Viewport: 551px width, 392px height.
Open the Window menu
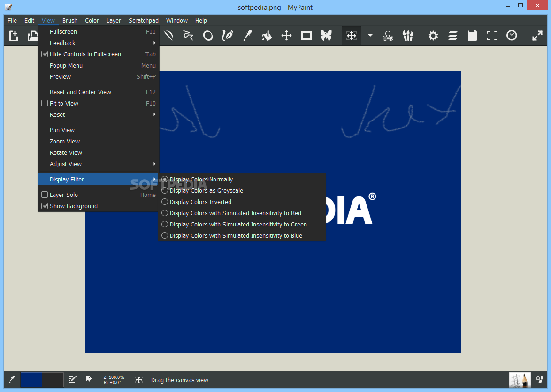pyautogui.click(x=177, y=20)
